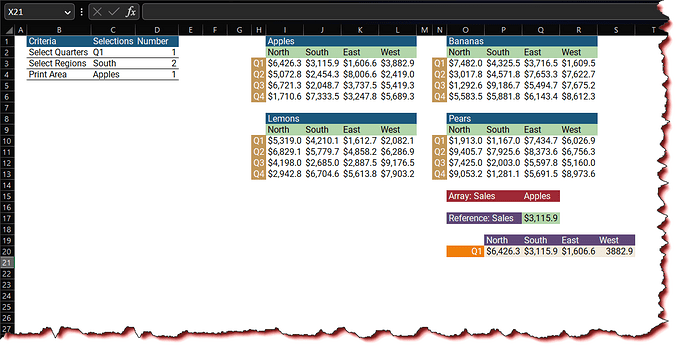690x360 pixels.
Task: Open the Insert Function fx icon
Action: (x=131, y=12)
